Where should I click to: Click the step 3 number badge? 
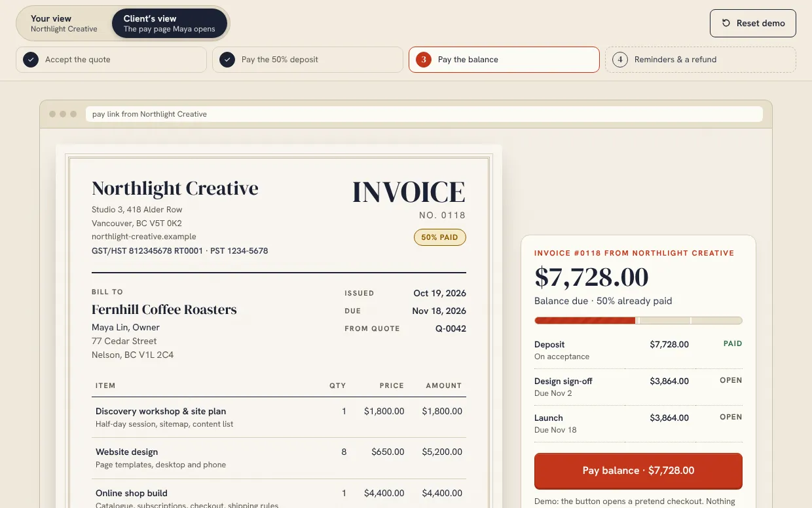[424, 60]
